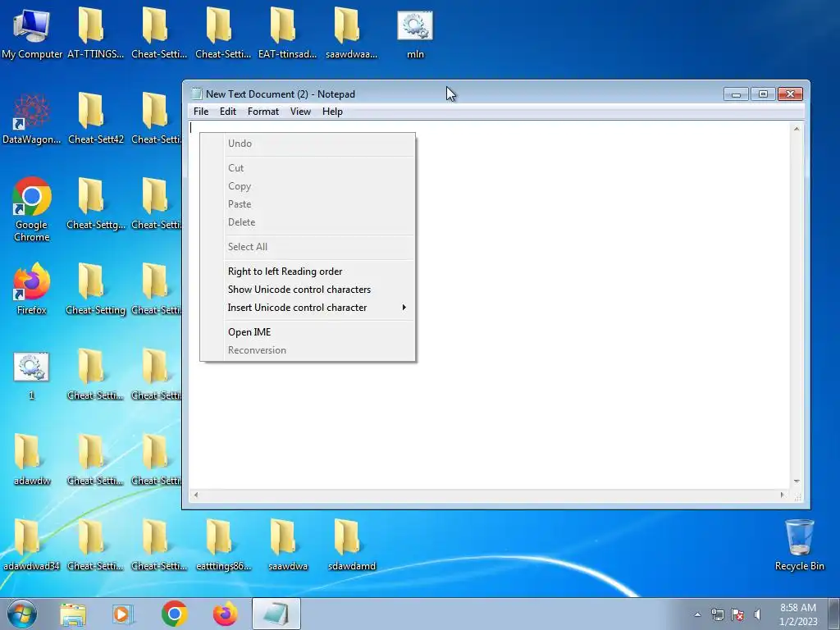Show hidden system tray icons arrow

697,614
